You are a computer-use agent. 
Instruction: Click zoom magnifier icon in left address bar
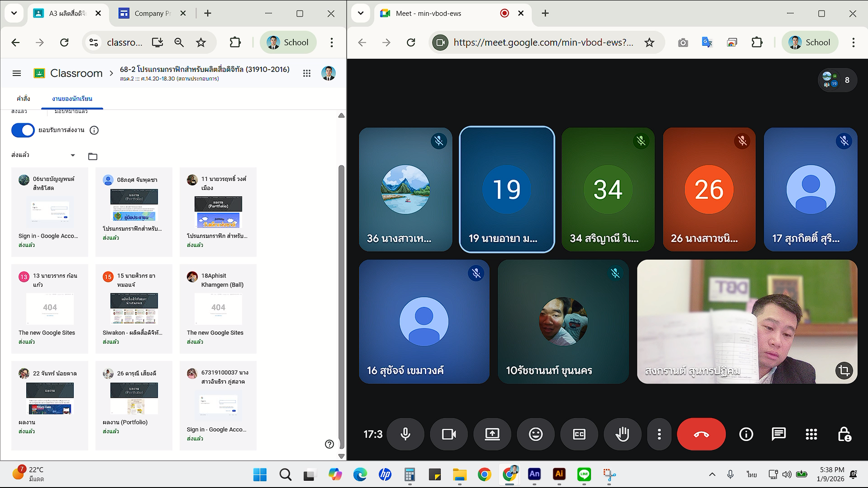(x=179, y=42)
